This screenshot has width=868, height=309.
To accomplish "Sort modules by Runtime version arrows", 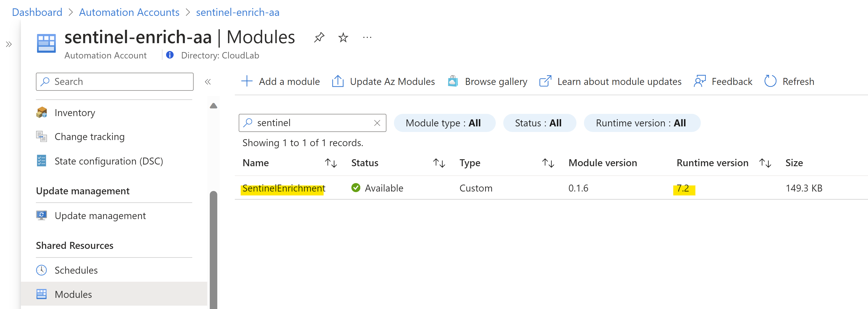I will tap(765, 163).
